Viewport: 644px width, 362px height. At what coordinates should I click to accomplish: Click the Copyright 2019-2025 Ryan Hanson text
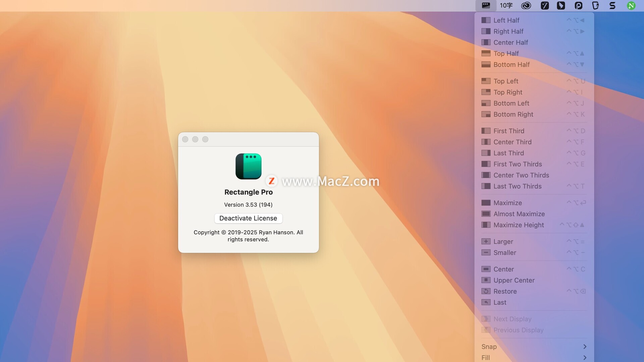pyautogui.click(x=248, y=236)
